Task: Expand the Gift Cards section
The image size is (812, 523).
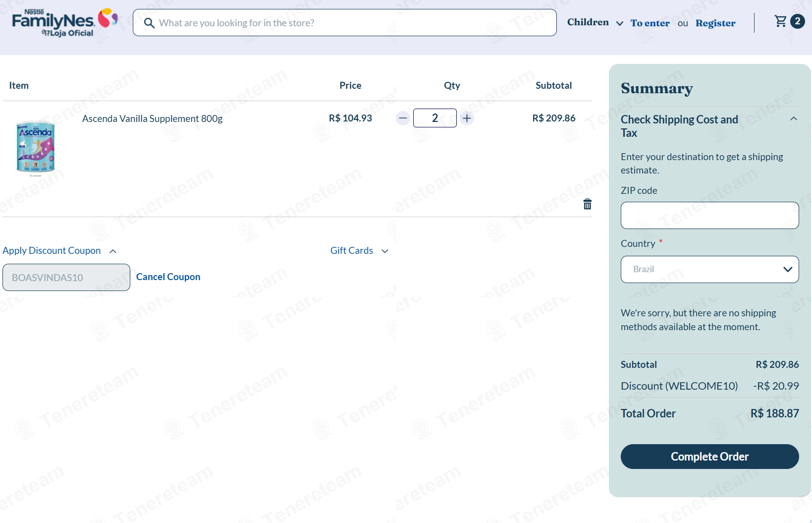Action: (359, 250)
